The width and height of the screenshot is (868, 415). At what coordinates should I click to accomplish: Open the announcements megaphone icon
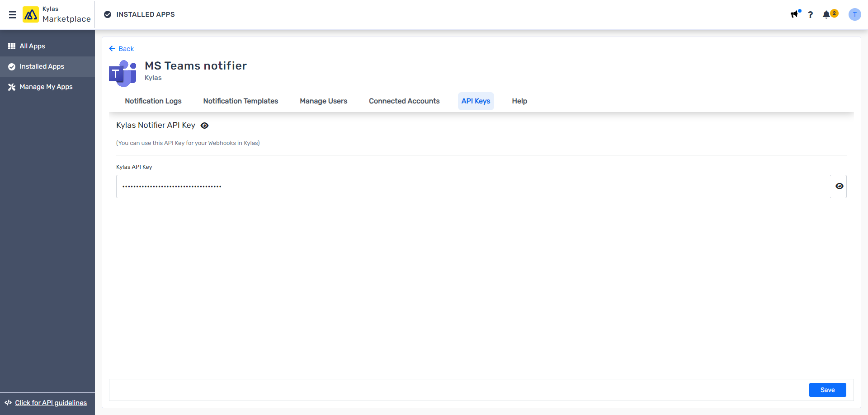point(795,14)
